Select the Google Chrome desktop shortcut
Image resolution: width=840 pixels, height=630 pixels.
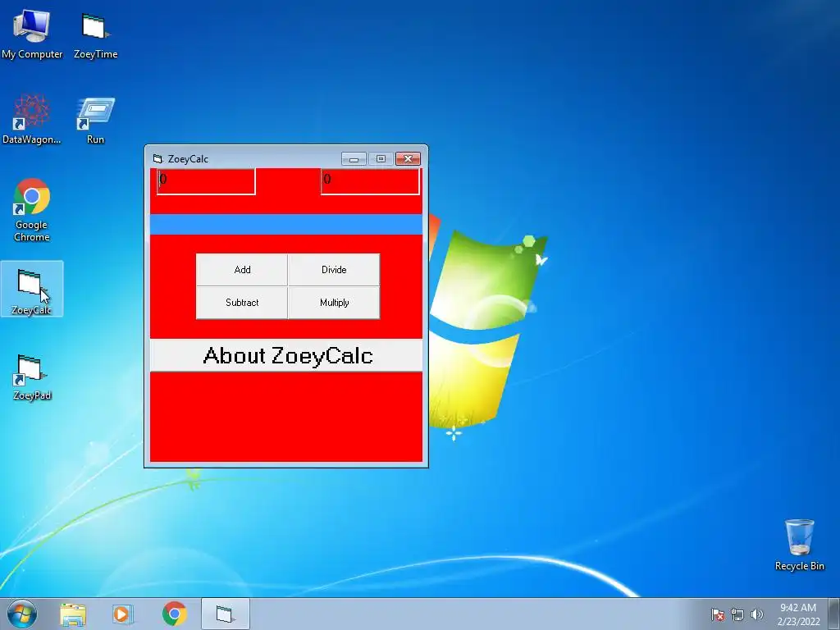point(32,209)
